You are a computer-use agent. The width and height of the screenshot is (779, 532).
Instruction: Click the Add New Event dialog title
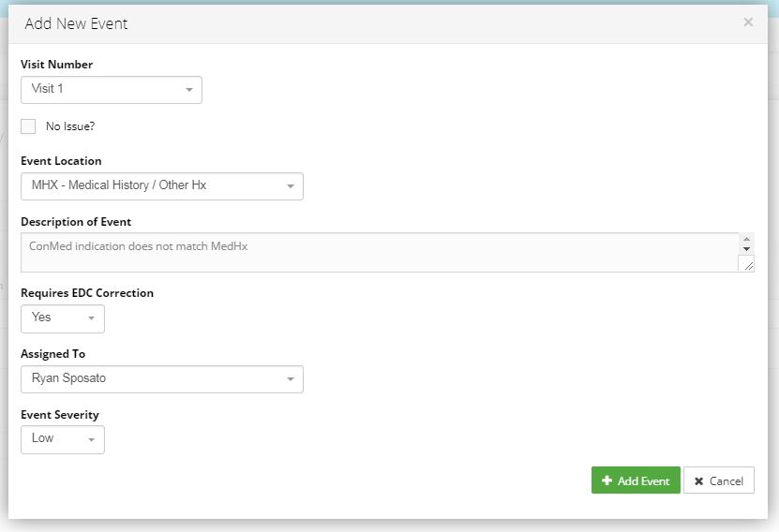pyautogui.click(x=76, y=23)
